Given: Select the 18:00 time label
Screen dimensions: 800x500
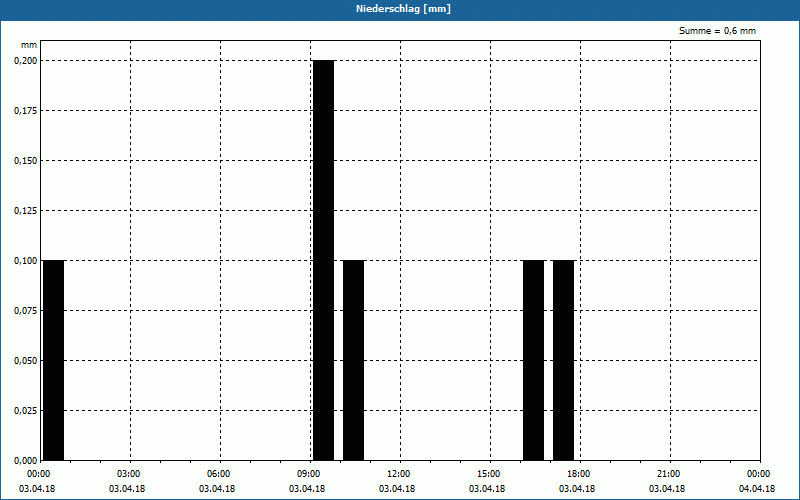Looking at the screenshot, I should [579, 474].
